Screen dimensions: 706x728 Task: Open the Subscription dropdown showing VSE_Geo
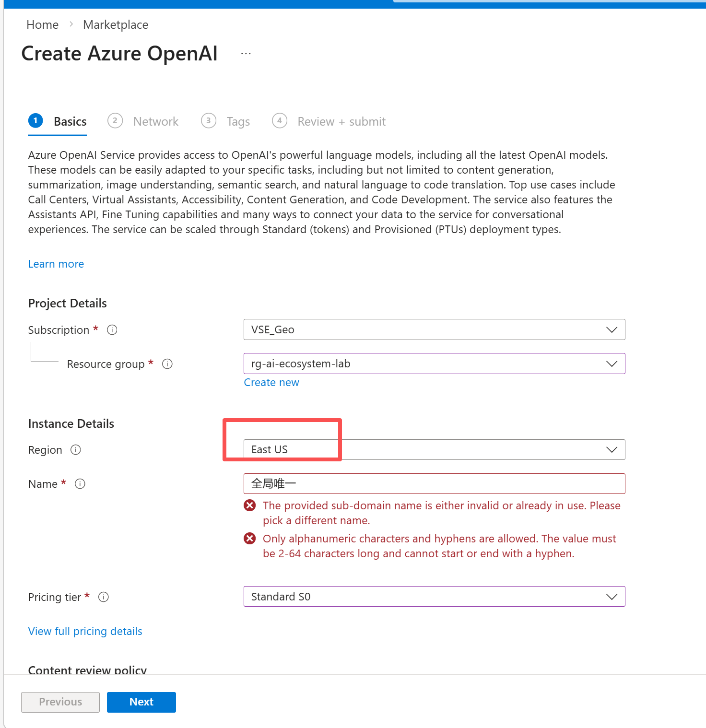(435, 329)
